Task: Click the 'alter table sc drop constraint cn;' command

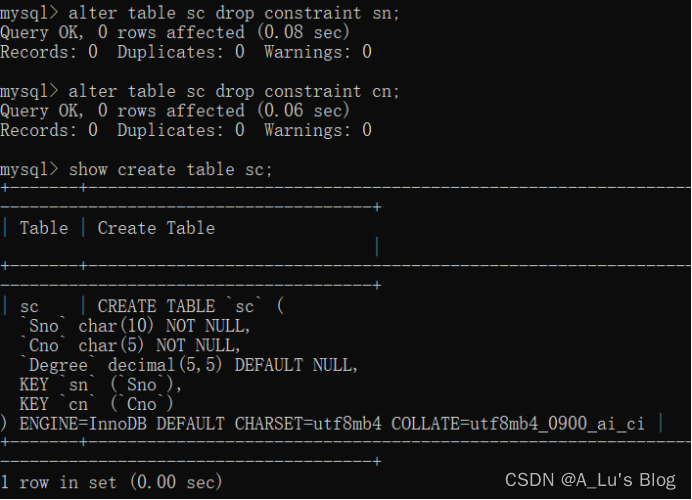Action: [233, 91]
